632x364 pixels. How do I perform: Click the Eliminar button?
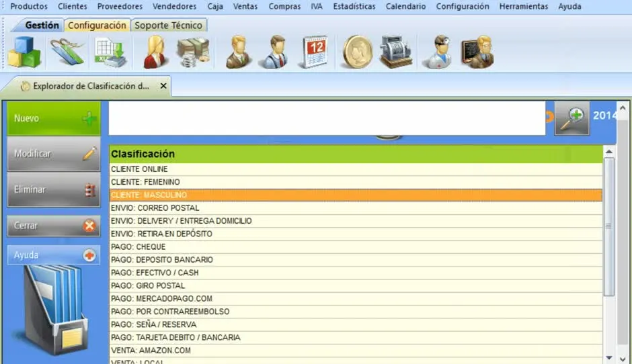(x=54, y=189)
